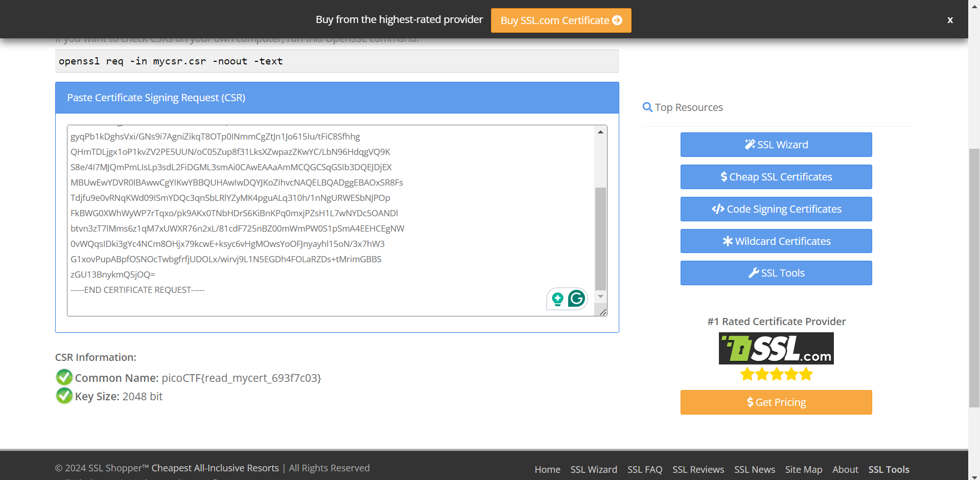Close the top promo banner with x
The height and width of the screenshot is (480, 980).
[950, 20]
